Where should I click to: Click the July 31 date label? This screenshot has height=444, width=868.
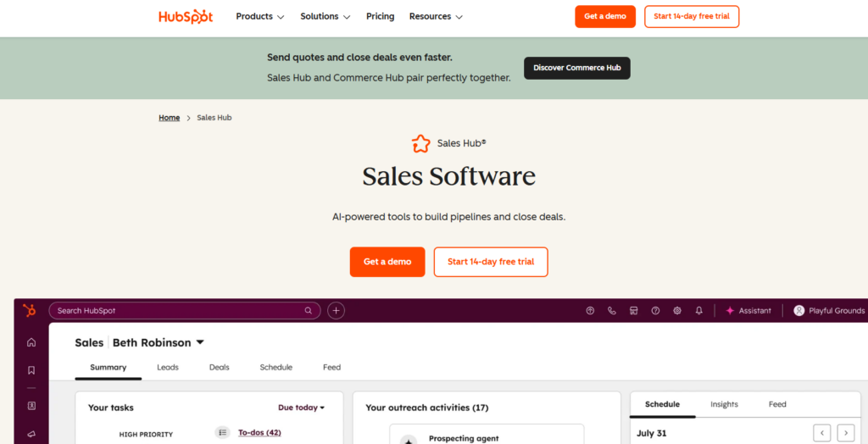pos(652,434)
